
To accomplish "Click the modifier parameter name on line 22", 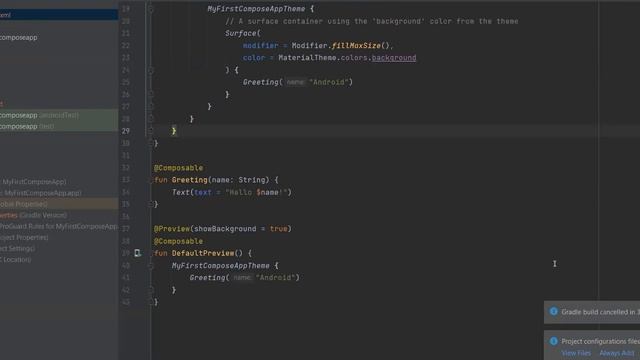I will coord(260,45).
